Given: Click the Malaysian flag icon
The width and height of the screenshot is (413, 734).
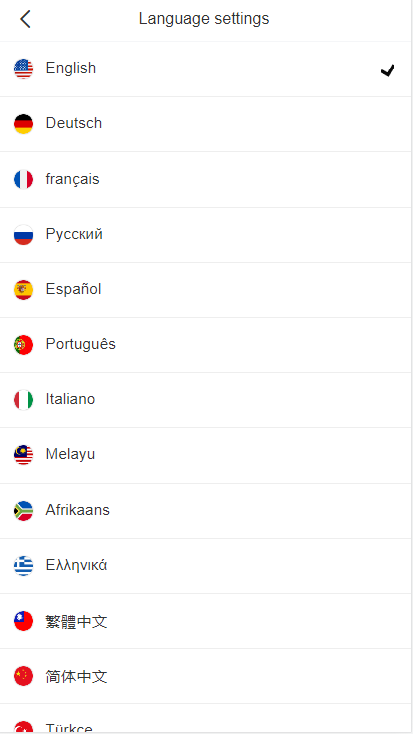Looking at the screenshot, I should 23,455.
